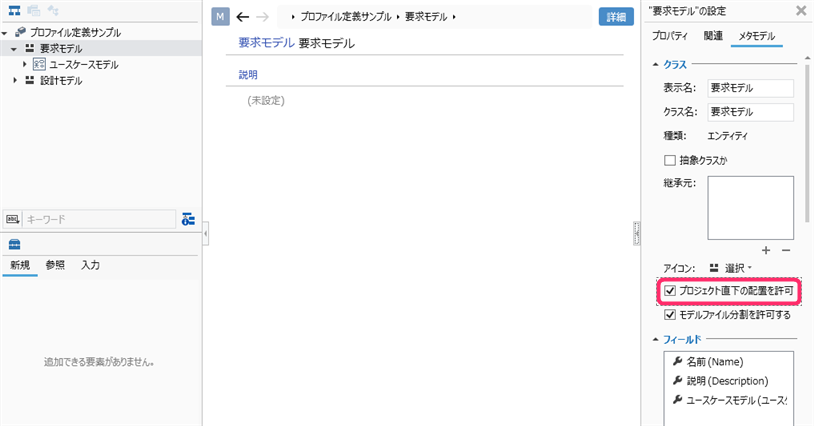Click the blue M icon beside the back arrow
The height and width of the screenshot is (426, 814).
(x=220, y=17)
